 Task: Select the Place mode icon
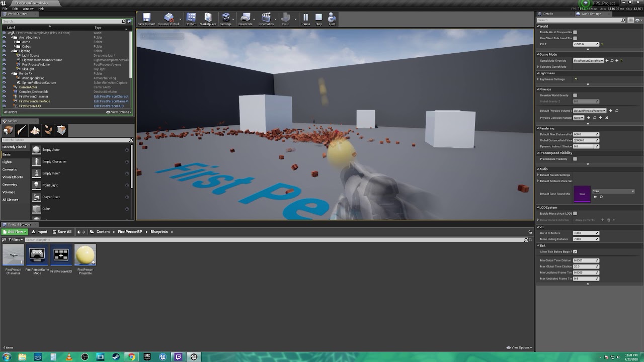(9, 131)
